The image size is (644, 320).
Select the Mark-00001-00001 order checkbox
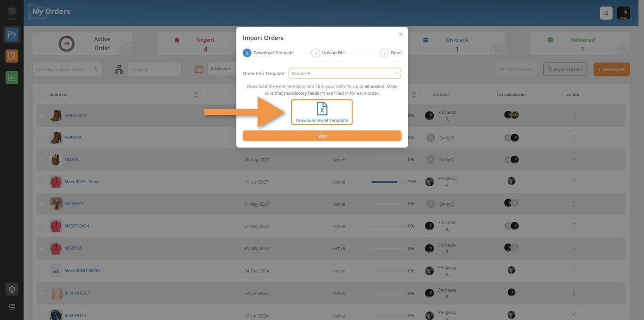click(41, 271)
